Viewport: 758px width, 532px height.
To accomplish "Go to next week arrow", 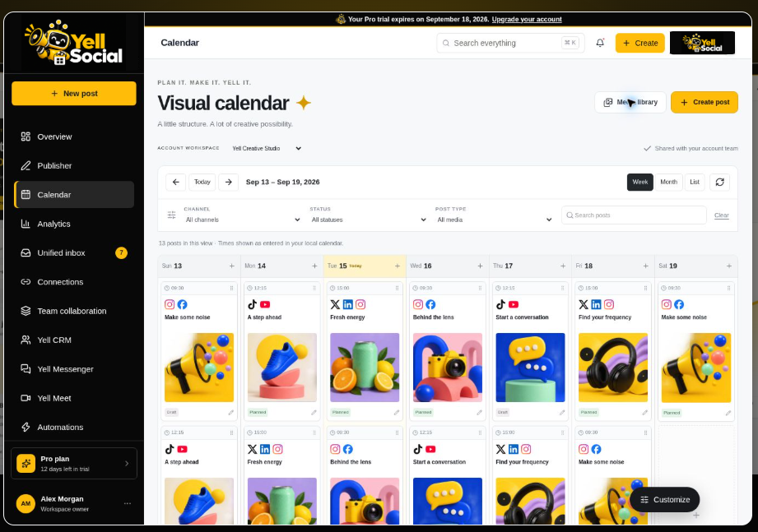I will click(229, 182).
